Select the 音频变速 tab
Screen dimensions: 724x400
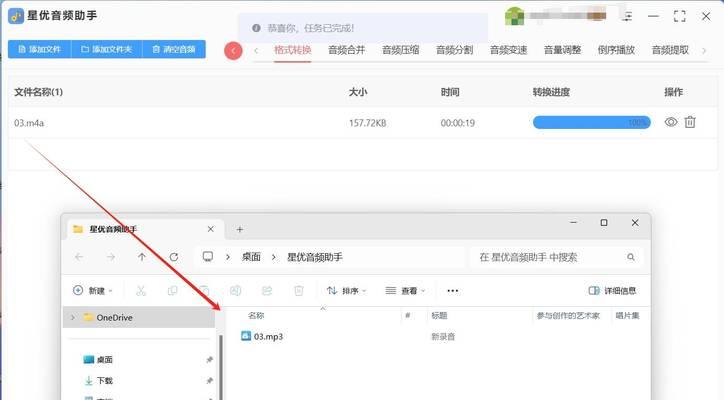point(508,50)
